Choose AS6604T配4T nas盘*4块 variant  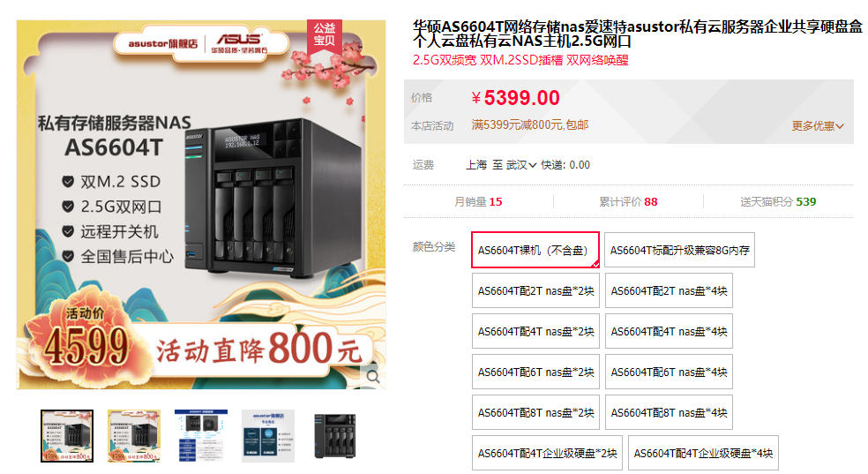(x=669, y=331)
